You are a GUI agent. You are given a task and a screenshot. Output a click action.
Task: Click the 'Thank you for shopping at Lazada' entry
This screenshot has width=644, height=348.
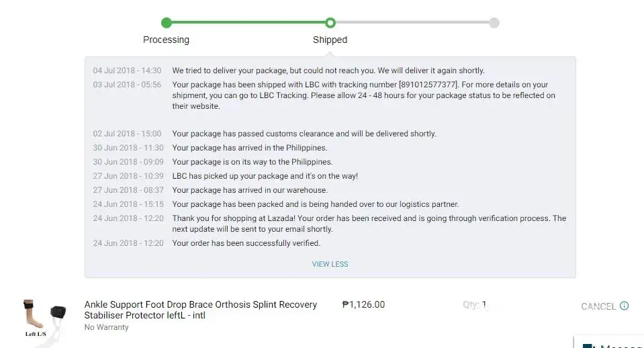(x=369, y=224)
